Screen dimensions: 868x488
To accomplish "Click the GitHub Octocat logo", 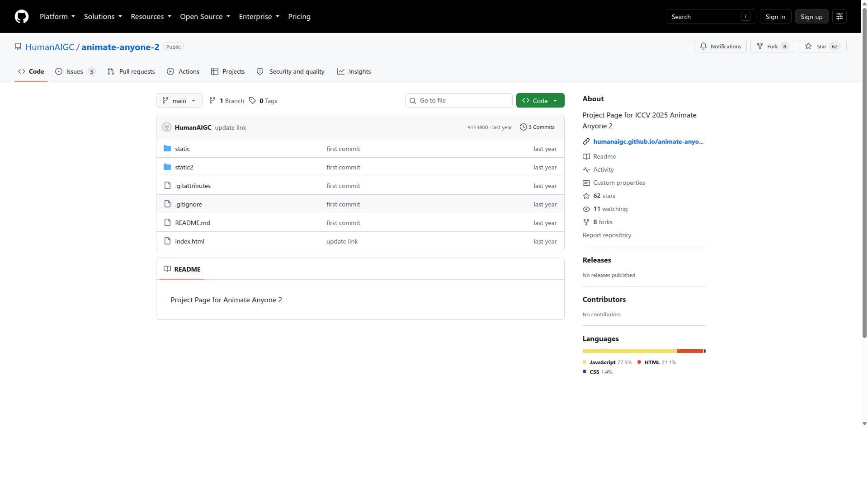I will click(22, 17).
